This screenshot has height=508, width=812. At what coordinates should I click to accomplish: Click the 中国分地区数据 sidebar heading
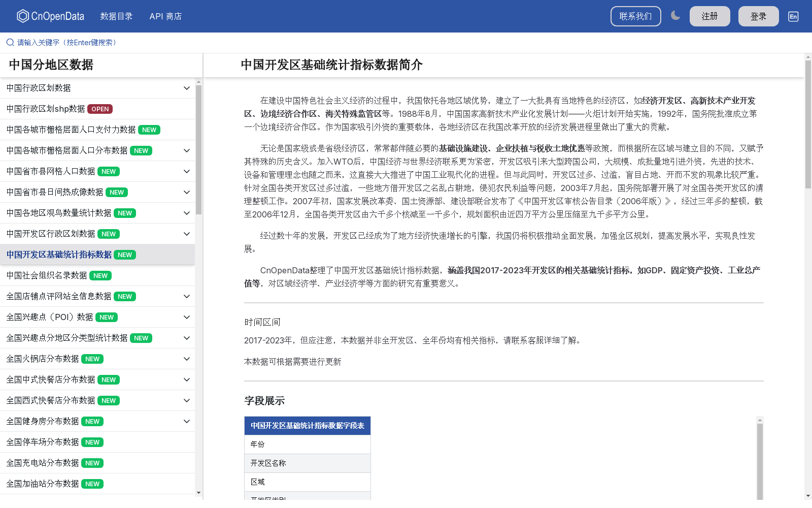point(51,65)
